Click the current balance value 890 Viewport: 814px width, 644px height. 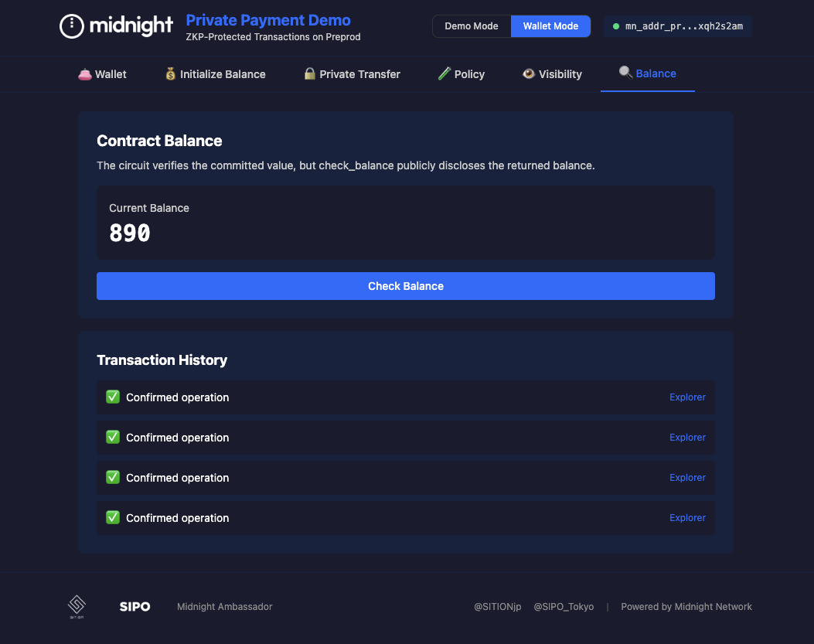tap(130, 233)
